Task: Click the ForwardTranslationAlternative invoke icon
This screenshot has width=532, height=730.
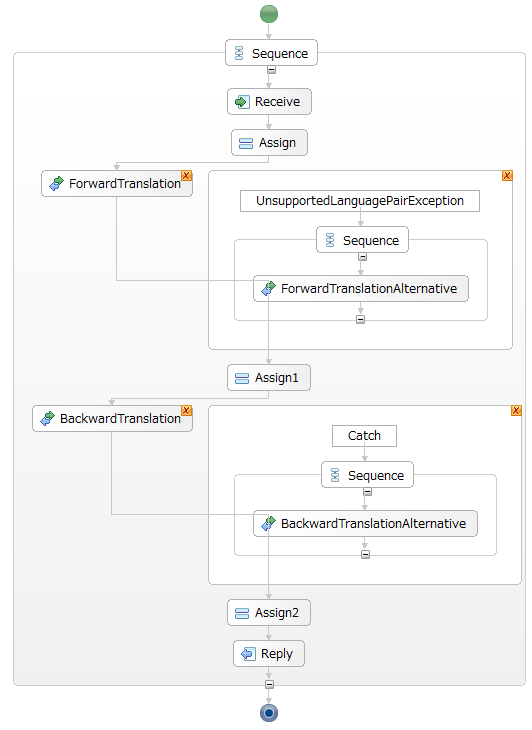Action: point(268,289)
